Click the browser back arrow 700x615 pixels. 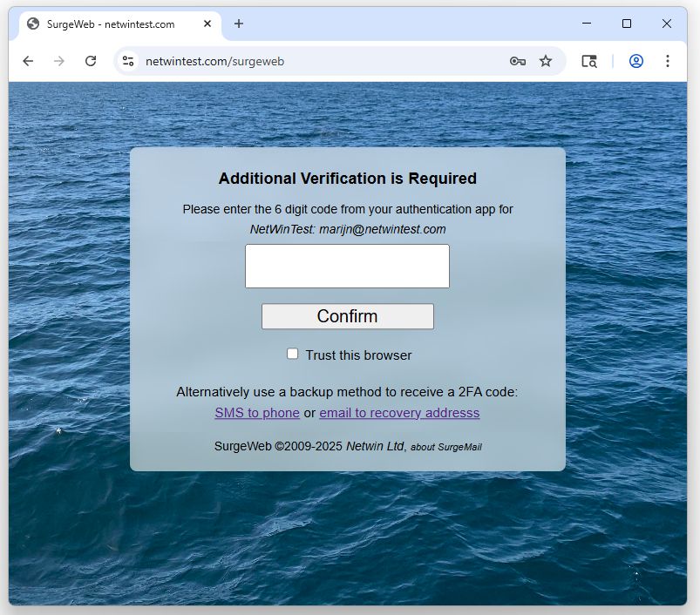pos(28,61)
